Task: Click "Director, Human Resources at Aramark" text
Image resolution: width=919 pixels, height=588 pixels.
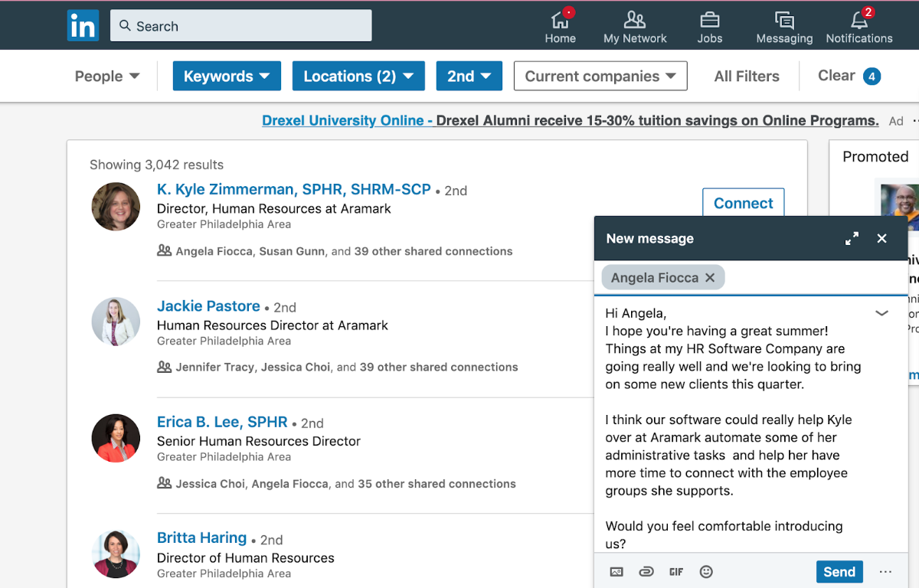Action: (x=273, y=208)
